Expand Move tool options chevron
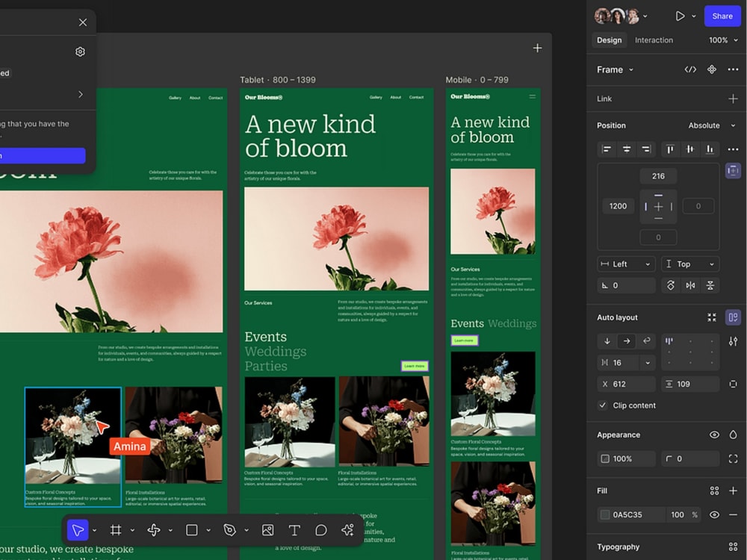Image resolution: width=747 pixels, height=560 pixels. point(94,530)
